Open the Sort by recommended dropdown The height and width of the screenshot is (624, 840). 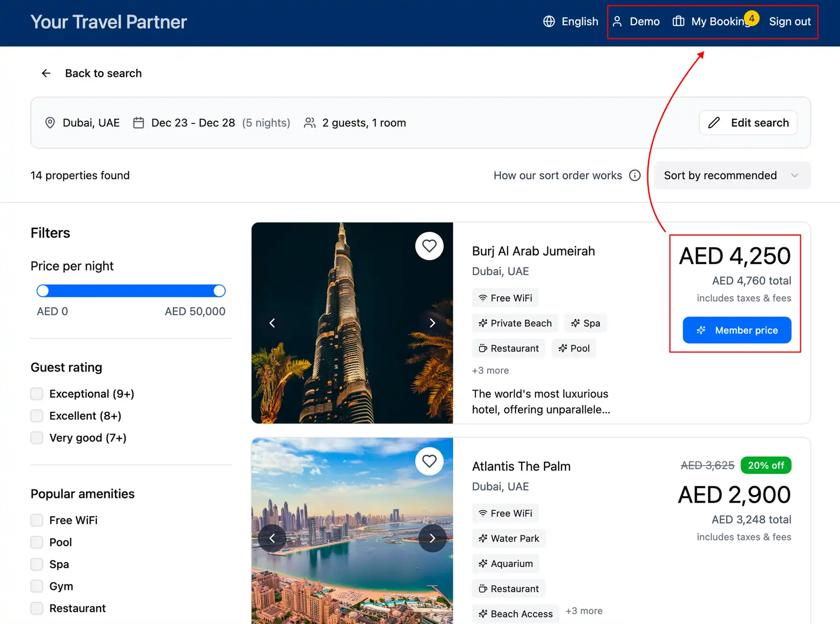[x=732, y=175]
